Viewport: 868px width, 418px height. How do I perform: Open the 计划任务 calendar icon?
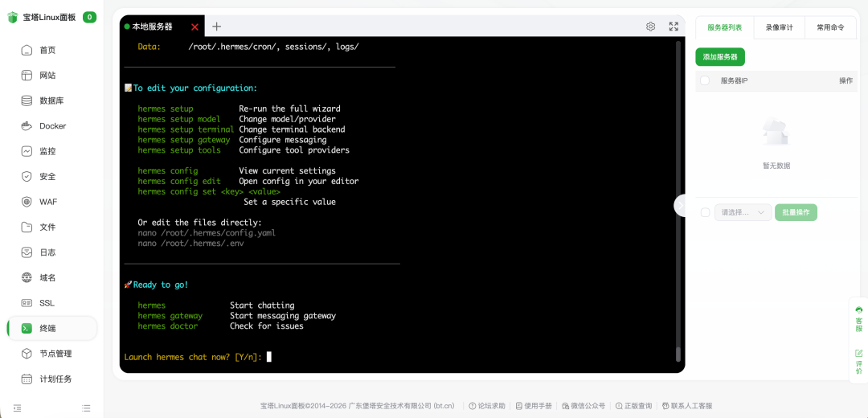click(x=27, y=379)
